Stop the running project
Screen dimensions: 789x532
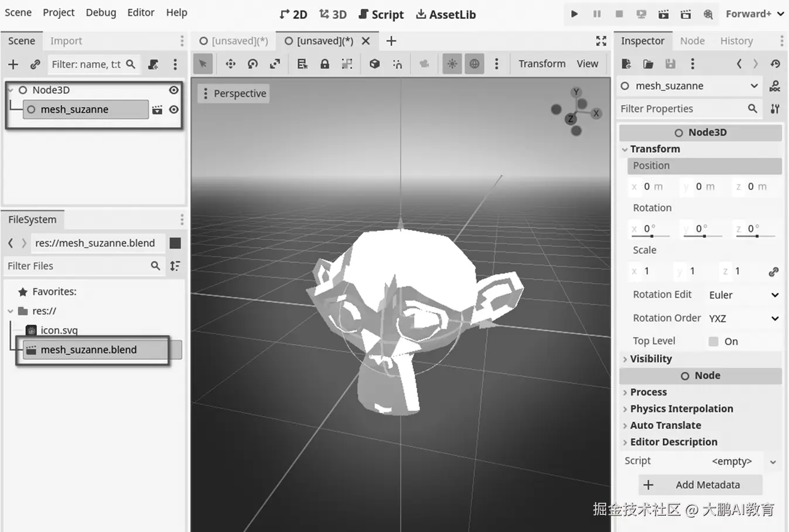[619, 13]
